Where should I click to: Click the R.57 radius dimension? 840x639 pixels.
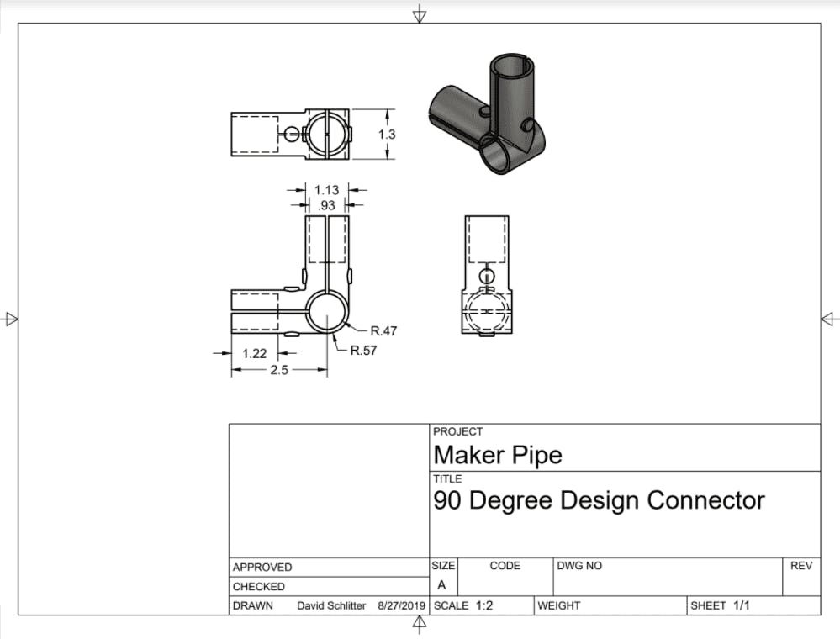pos(364,351)
